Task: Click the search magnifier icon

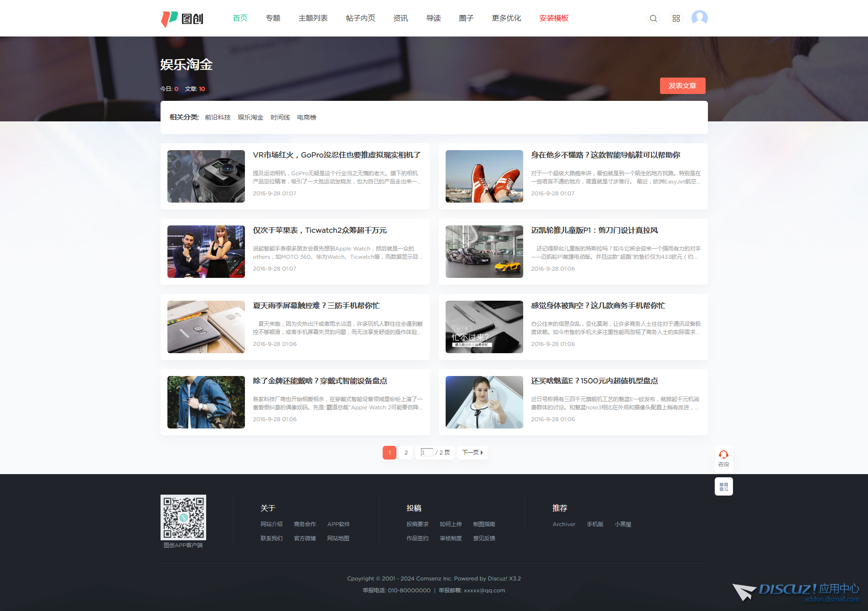Action: 653,18
